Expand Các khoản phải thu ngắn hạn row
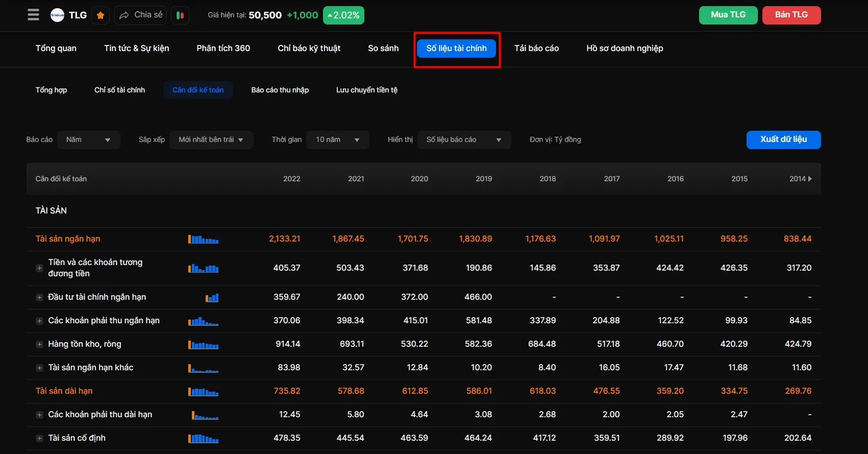 pyautogui.click(x=39, y=321)
